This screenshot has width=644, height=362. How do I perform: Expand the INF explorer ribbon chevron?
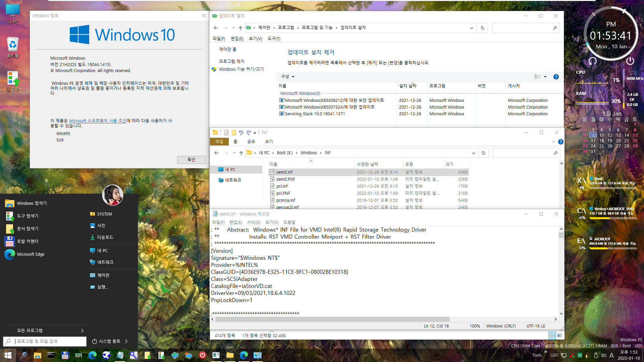click(x=553, y=142)
